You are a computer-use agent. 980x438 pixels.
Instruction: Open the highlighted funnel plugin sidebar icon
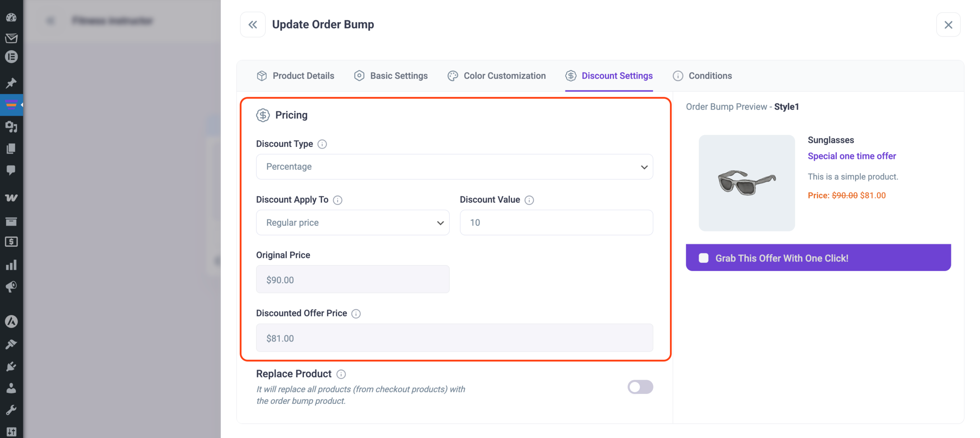(x=11, y=104)
